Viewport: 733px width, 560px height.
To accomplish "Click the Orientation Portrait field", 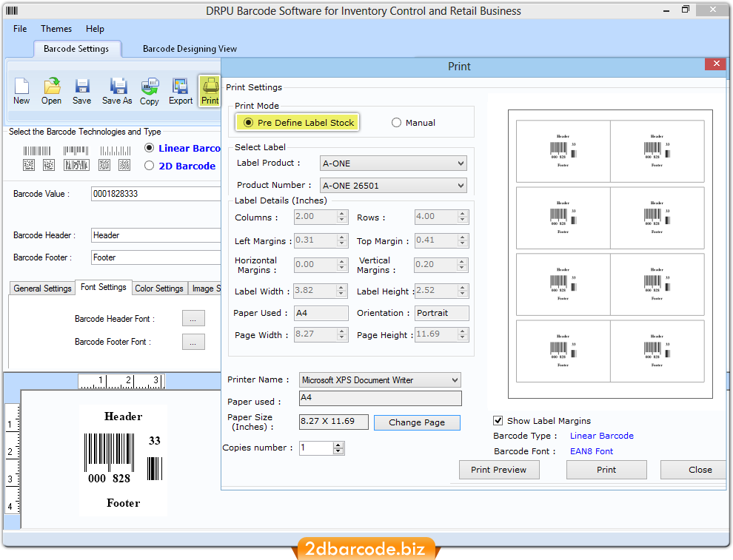I will pyautogui.click(x=442, y=313).
